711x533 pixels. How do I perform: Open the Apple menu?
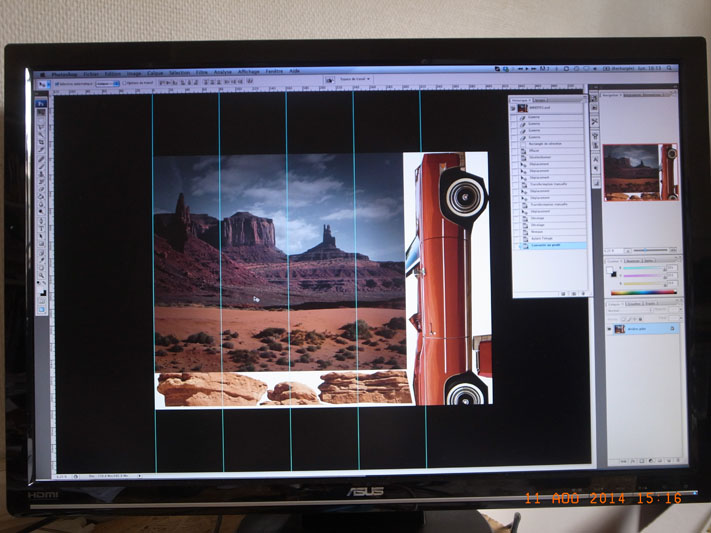click(42, 73)
